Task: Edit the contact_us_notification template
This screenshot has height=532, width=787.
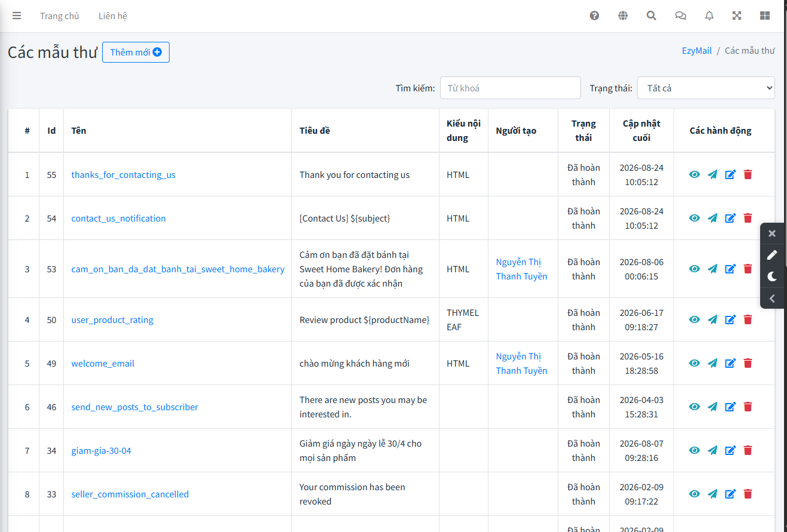Action: click(x=730, y=218)
